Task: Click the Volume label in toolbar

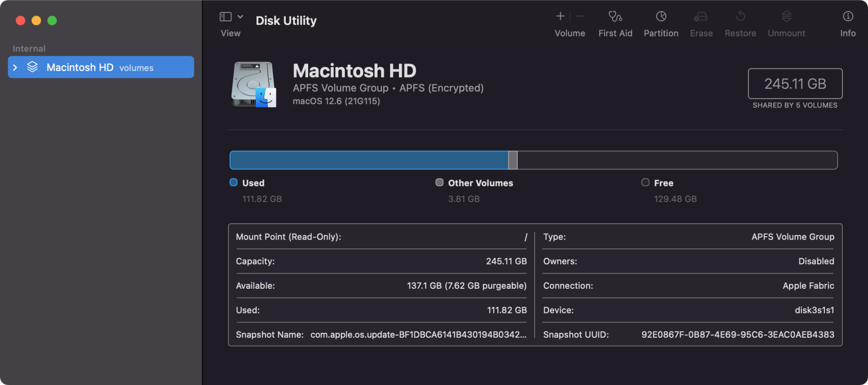Action: pyautogui.click(x=570, y=33)
